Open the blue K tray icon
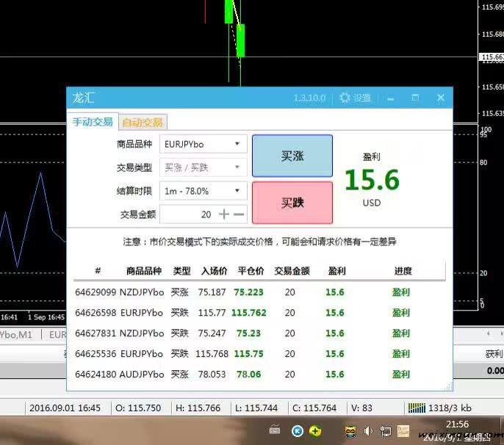Image resolution: width=504 pixels, height=445 pixels. pyautogui.click(x=298, y=430)
